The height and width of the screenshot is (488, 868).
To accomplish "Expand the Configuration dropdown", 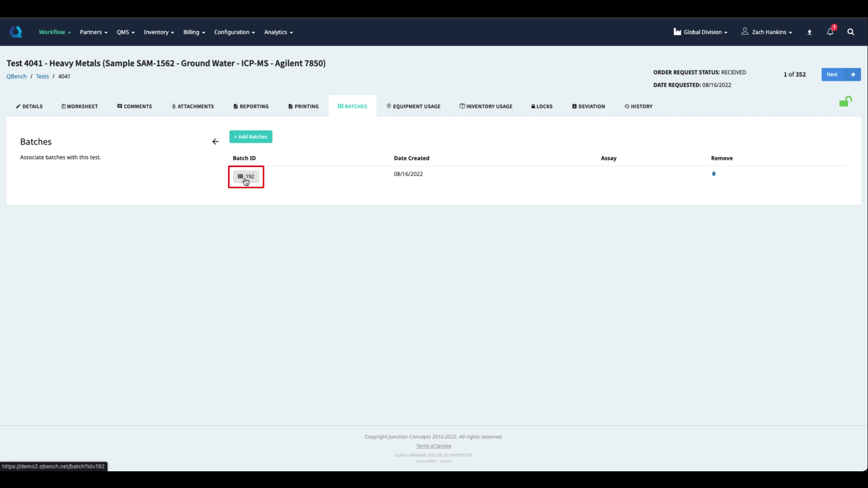I will 234,32.
